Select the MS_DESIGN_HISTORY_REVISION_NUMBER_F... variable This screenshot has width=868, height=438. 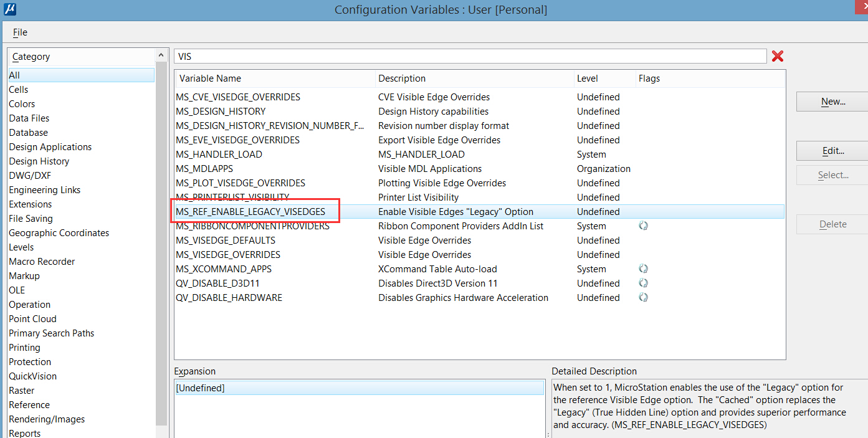(x=270, y=126)
